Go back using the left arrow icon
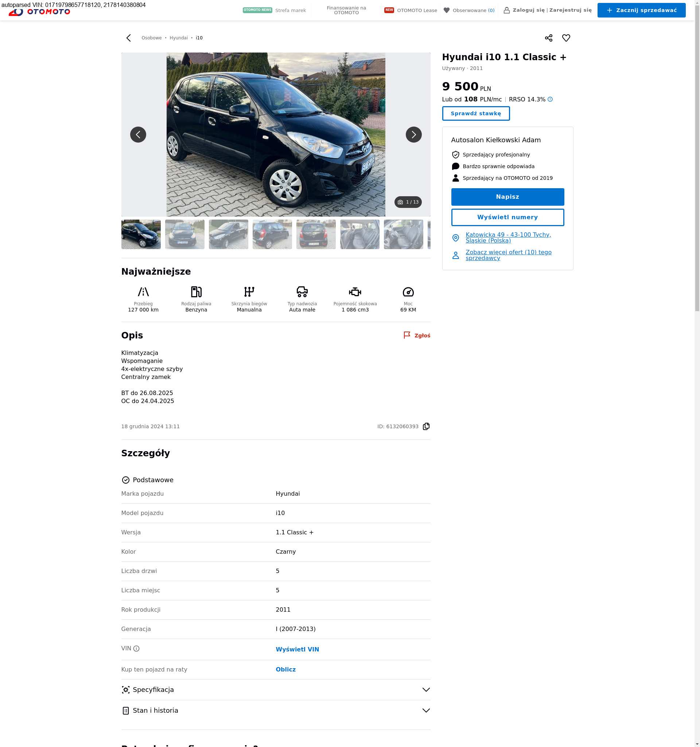The image size is (700, 747). 128,38
